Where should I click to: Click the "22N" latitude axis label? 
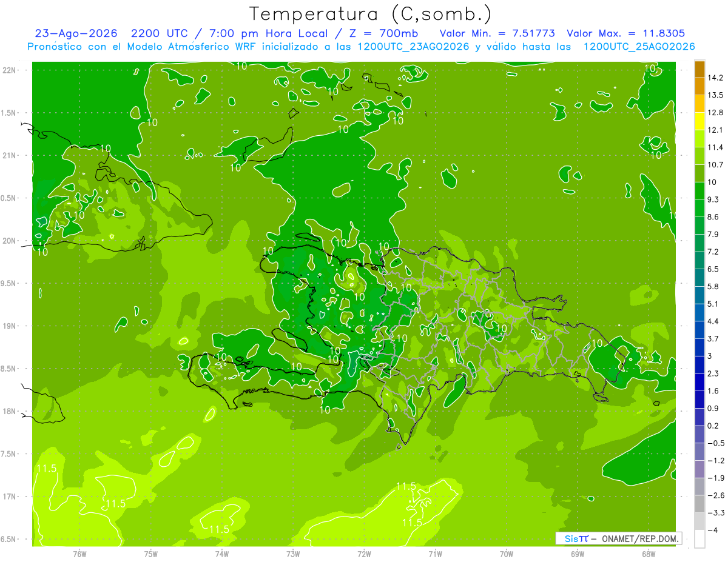(10, 70)
